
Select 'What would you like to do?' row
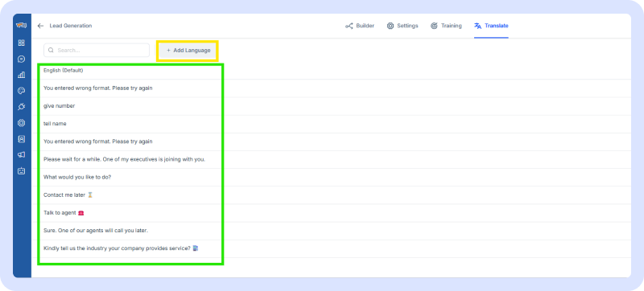coord(331,178)
